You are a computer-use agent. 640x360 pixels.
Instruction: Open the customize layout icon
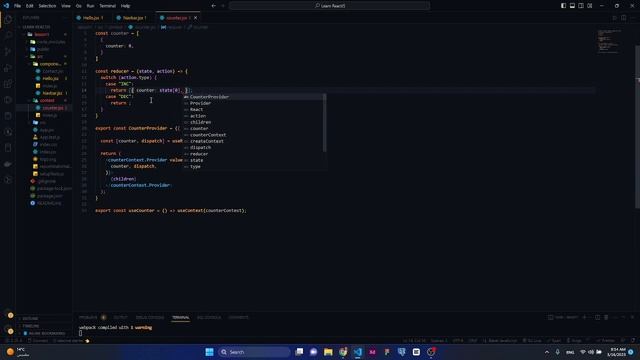pyautogui.click(x=590, y=6)
